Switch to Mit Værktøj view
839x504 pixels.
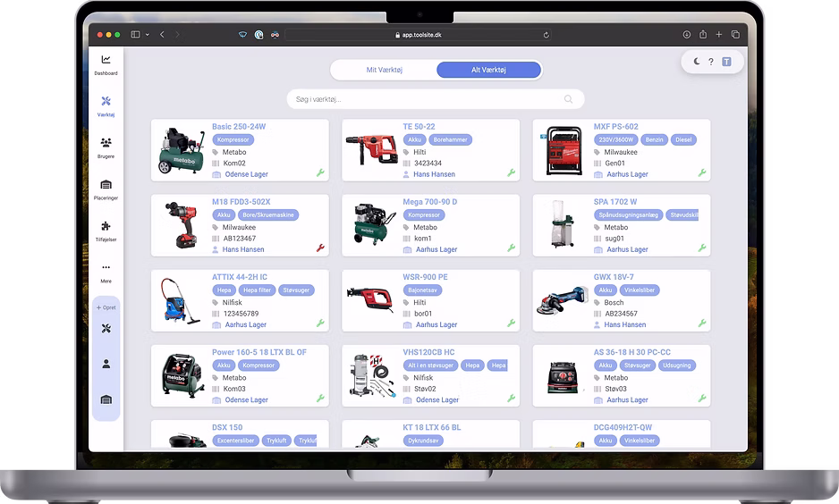click(x=385, y=70)
